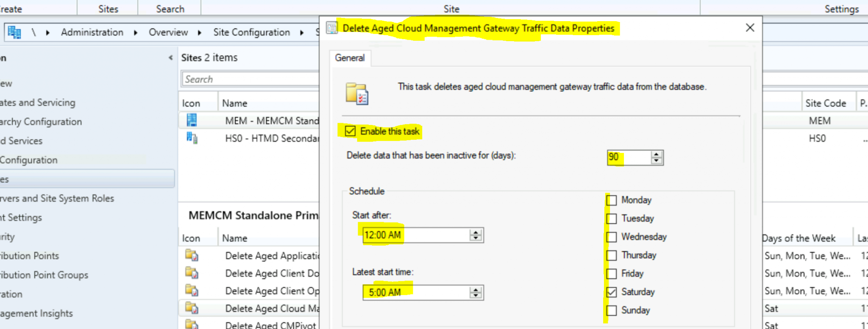Click the inactive days value field
Screen dimensions: 868x329
(629, 158)
